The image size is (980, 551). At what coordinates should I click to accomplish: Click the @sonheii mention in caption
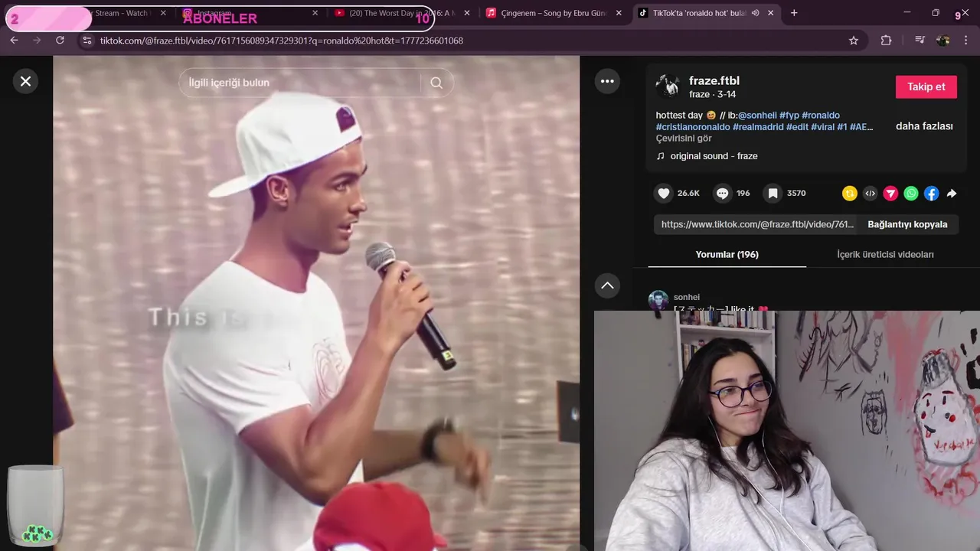[x=757, y=116]
